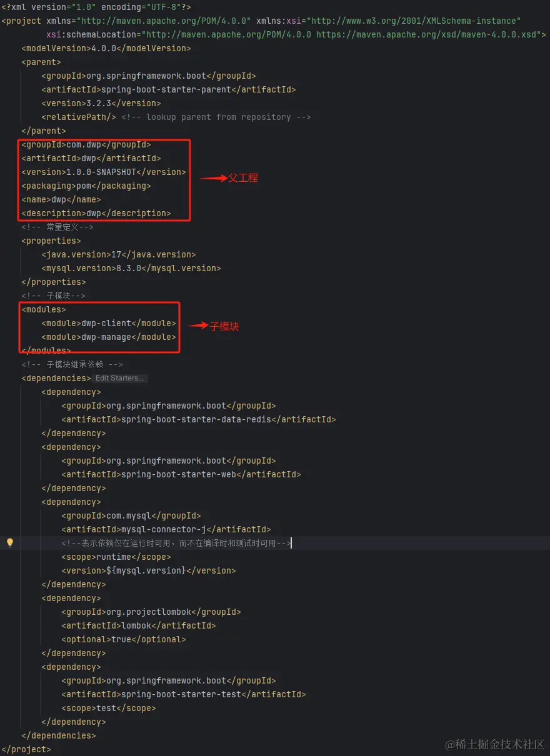
Task: Click the mysql.version 8.3.0 line
Action: coord(131,268)
